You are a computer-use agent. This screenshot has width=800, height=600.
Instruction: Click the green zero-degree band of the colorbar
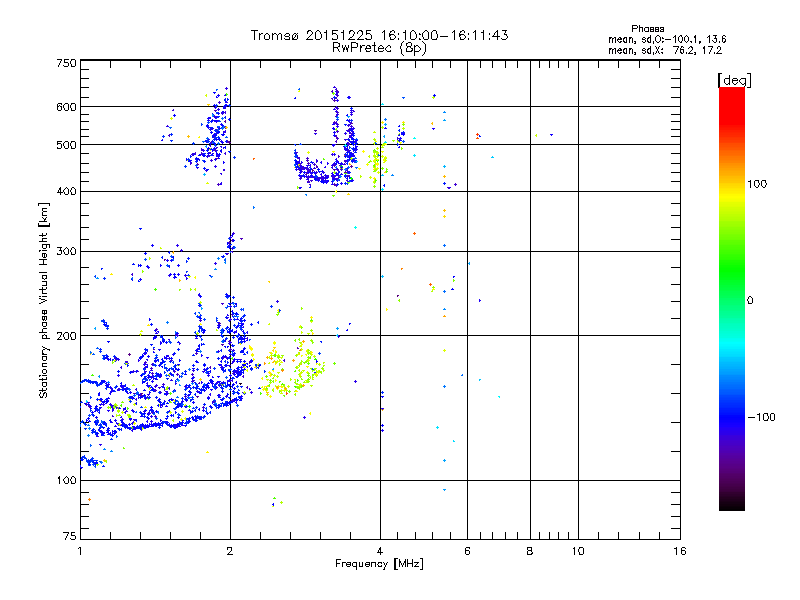tap(732, 300)
